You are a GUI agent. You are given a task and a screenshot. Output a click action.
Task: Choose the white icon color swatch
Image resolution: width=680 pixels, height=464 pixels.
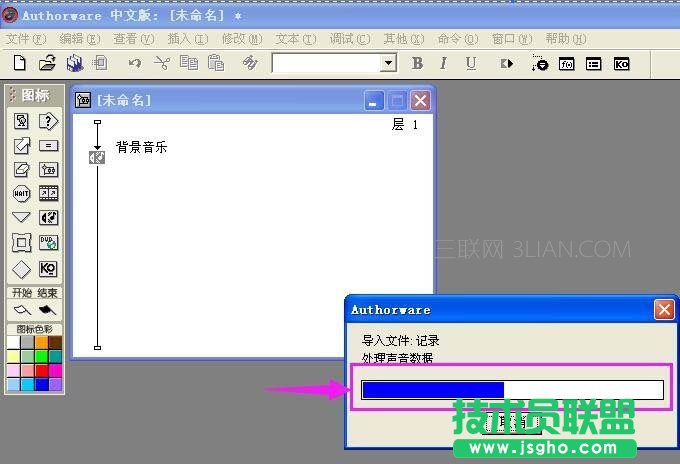pos(14,342)
